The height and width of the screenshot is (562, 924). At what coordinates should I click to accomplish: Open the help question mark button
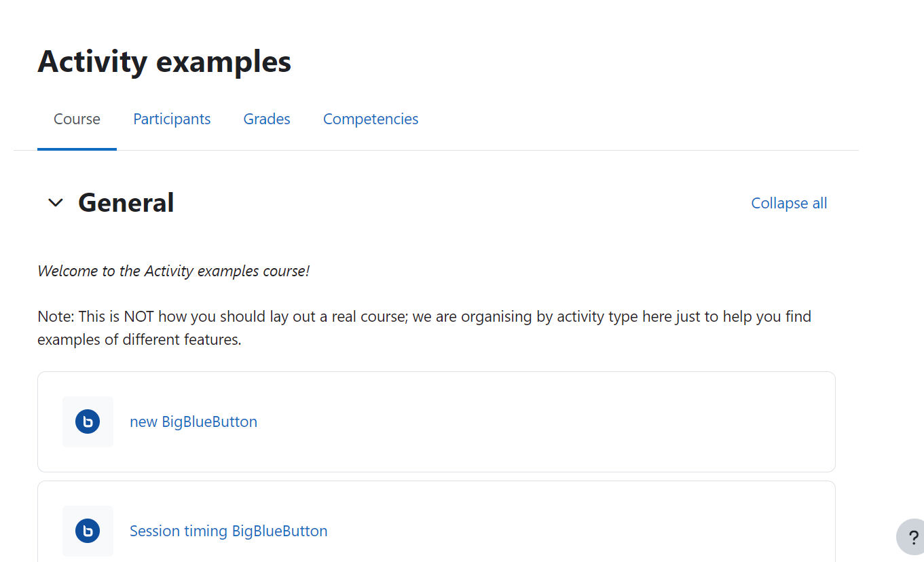tap(913, 537)
